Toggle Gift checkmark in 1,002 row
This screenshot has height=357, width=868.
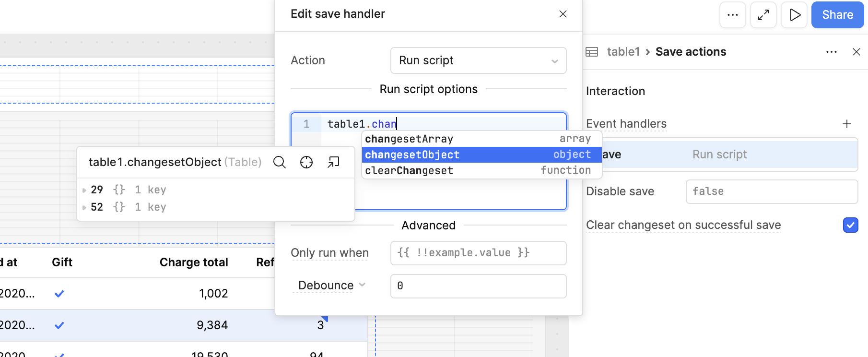click(x=59, y=294)
